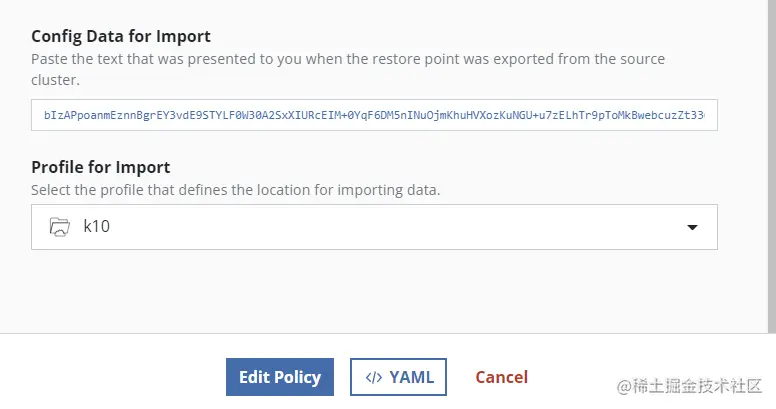Viewport: 776px width, 409px height.
Task: Click the Juejin watermark logo icon
Action: click(x=625, y=384)
